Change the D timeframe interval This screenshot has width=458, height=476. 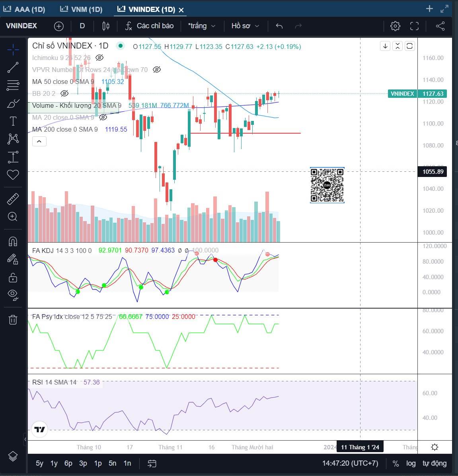click(82, 26)
